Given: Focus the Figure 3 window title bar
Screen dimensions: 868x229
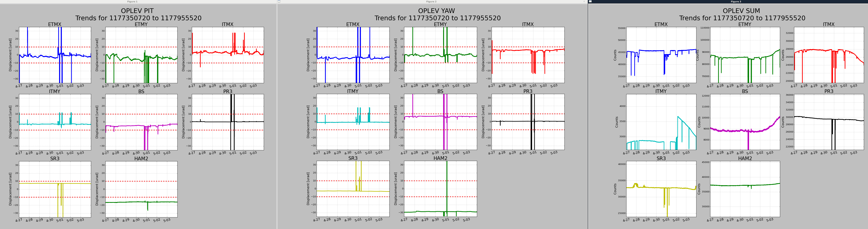Looking at the screenshot, I should pos(728,2).
